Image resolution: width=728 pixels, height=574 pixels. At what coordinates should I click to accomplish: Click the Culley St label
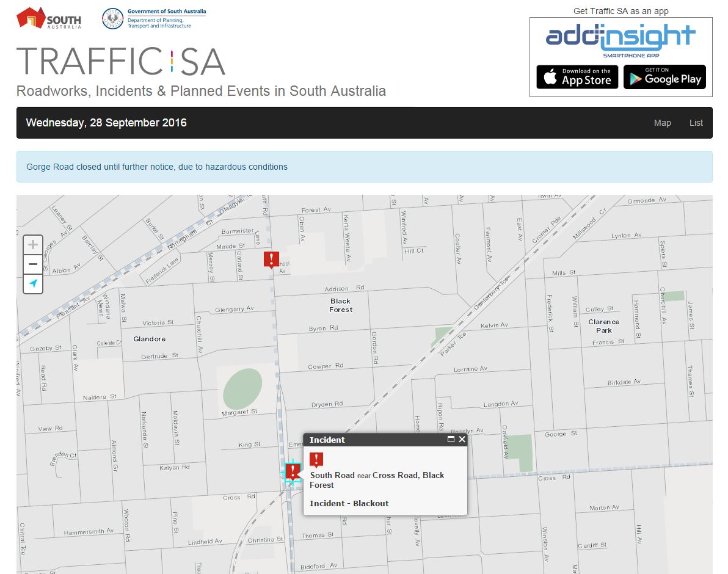(x=599, y=309)
